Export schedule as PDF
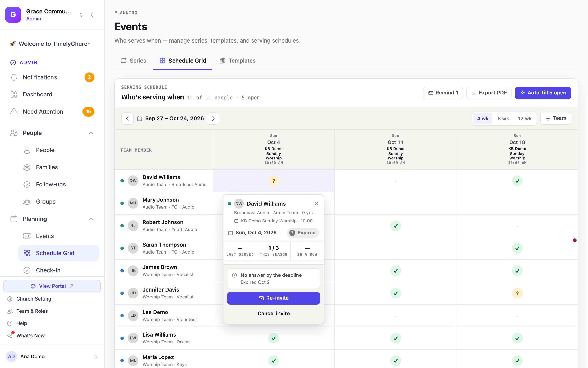This screenshot has width=588, height=368. [x=489, y=93]
